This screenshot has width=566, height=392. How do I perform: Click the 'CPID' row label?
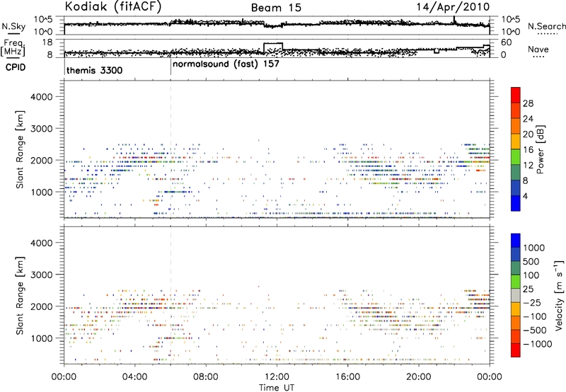click(16, 67)
